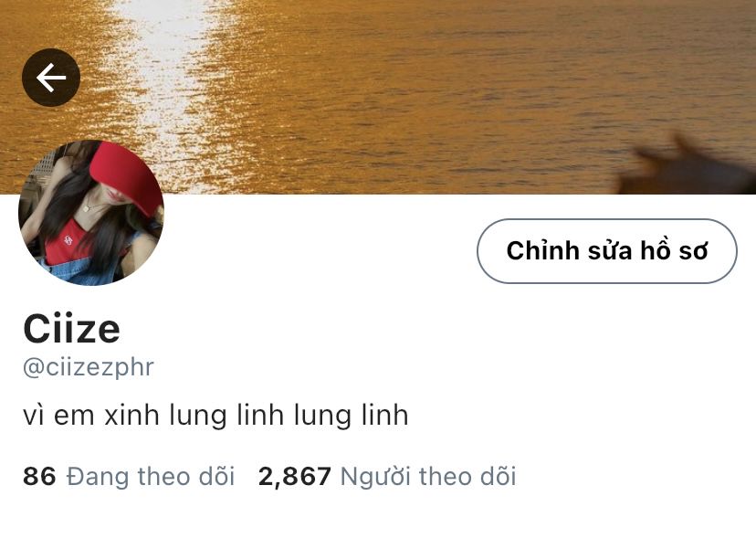
Task: Tap the hand silhouette in the header photo
Action: pyautogui.click(x=687, y=166)
